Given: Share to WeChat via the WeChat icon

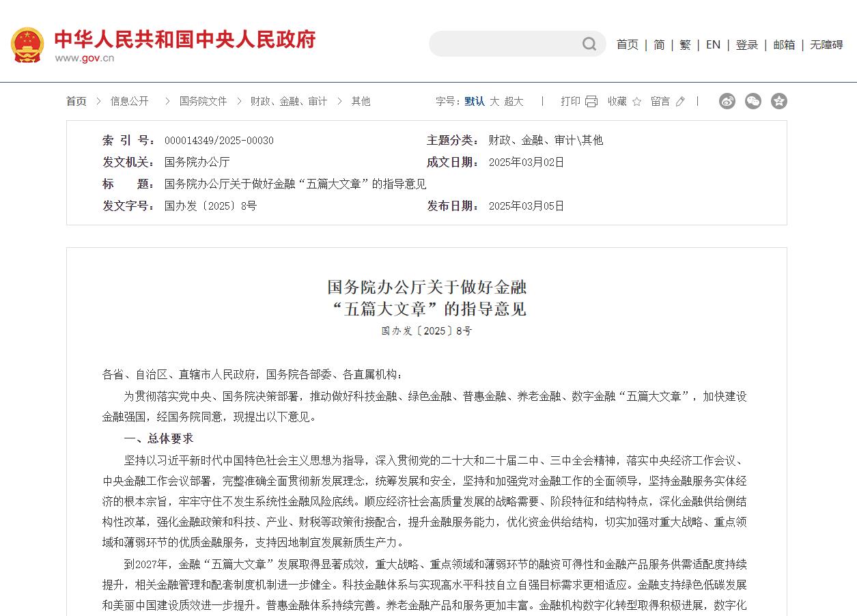Looking at the screenshot, I should pyautogui.click(x=753, y=101).
